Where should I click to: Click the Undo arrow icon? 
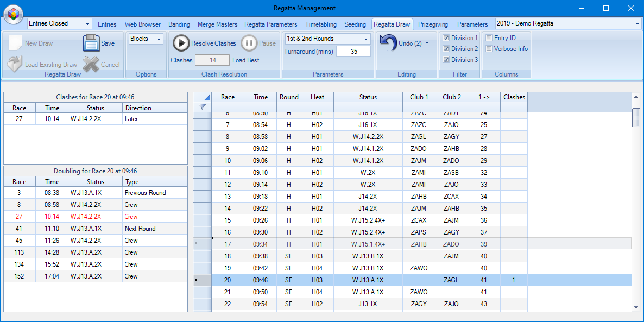(x=388, y=43)
